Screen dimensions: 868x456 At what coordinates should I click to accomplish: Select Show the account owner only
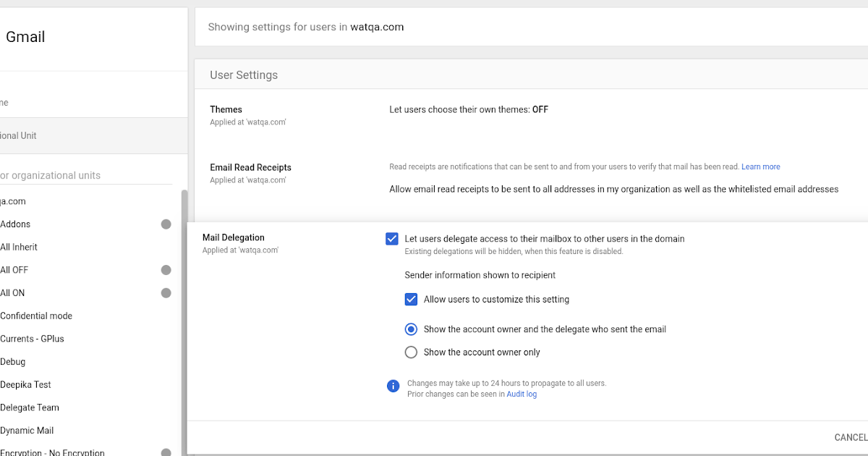(x=411, y=352)
